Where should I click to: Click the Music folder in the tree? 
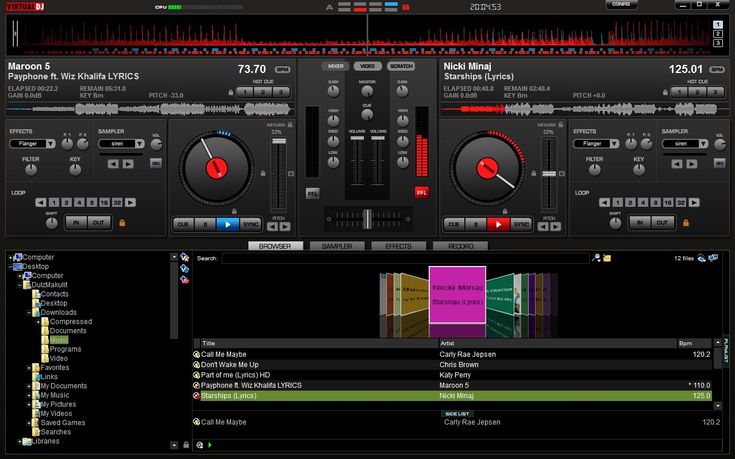pyautogui.click(x=60, y=340)
